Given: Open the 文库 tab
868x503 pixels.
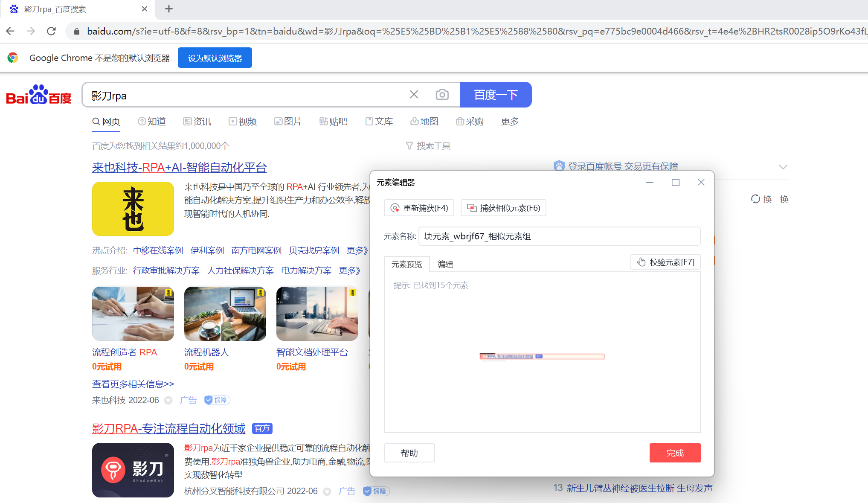Looking at the screenshot, I should point(379,122).
